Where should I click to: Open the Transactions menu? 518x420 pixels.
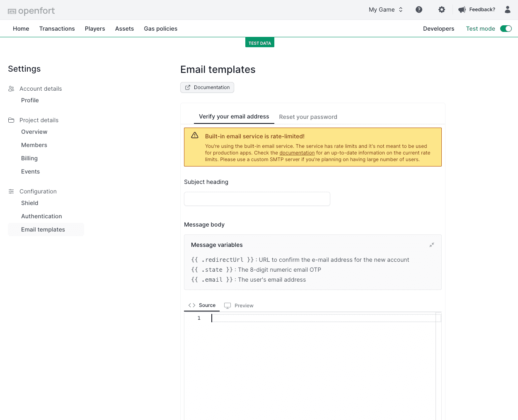click(57, 29)
